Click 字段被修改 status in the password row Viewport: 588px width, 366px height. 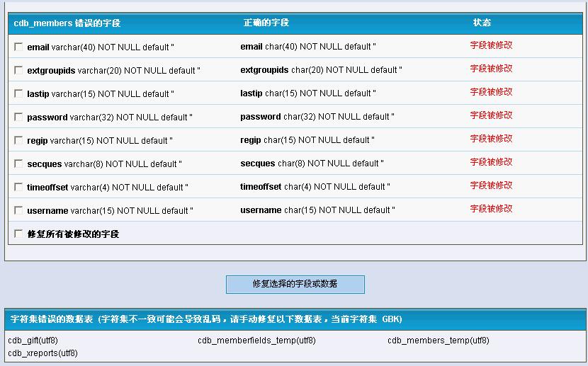pos(491,115)
